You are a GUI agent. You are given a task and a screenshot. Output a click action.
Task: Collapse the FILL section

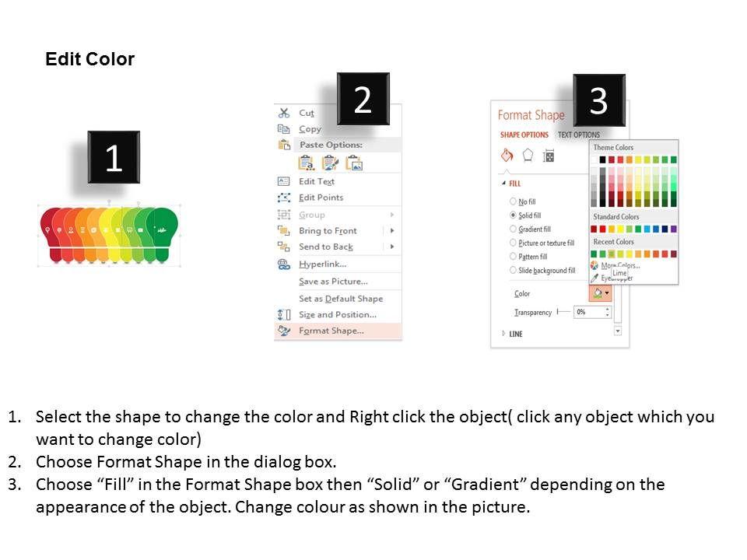pyautogui.click(x=503, y=184)
